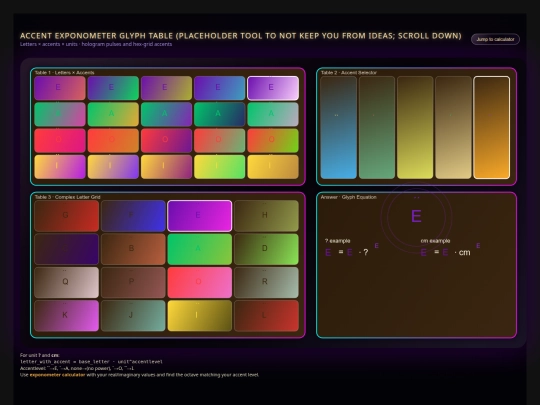
Task: Select the yellow-to-violet I cell in Table 1
Action: (x=113, y=167)
